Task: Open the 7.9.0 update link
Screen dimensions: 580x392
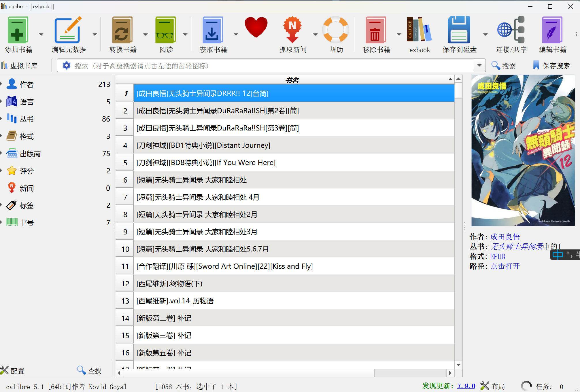Action: click(x=466, y=386)
